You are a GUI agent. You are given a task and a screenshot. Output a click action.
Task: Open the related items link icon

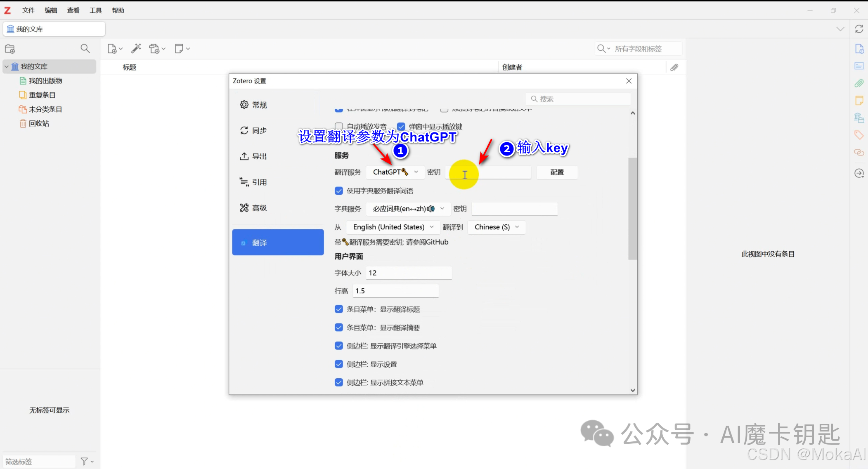859,153
